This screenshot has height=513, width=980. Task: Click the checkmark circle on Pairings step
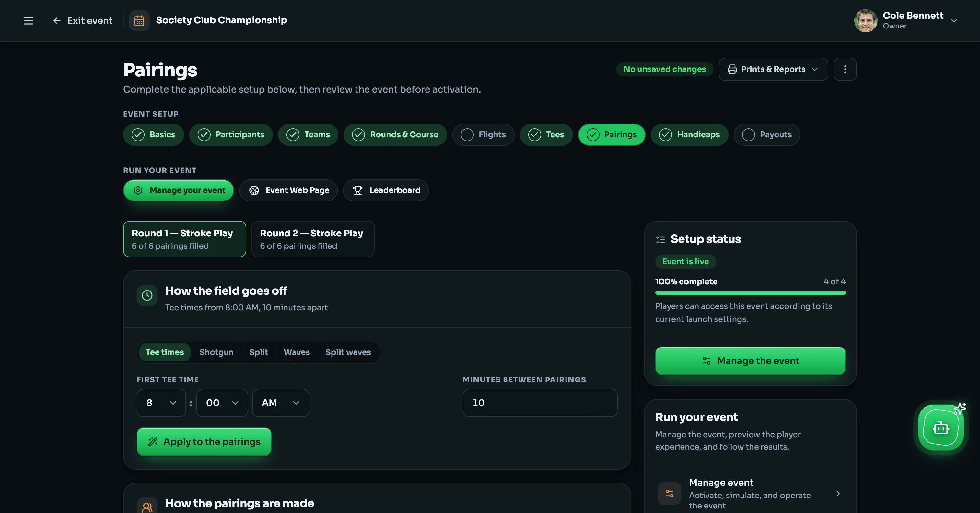point(593,135)
